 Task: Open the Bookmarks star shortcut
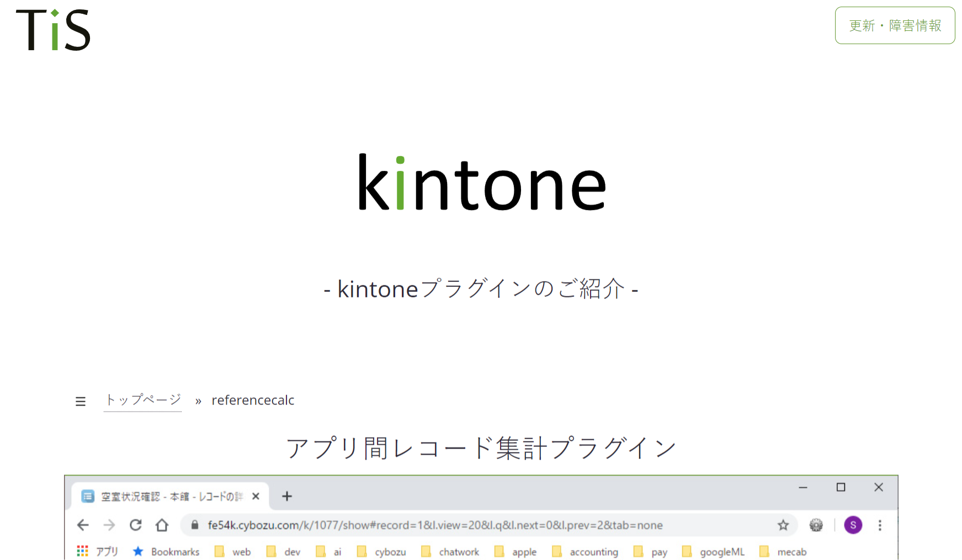point(166,552)
